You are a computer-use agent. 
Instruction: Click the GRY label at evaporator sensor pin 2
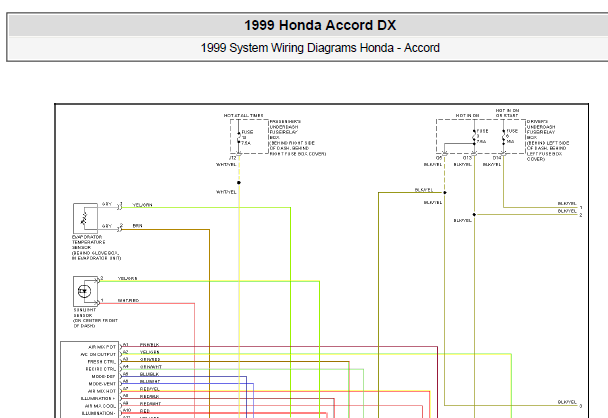click(x=107, y=226)
